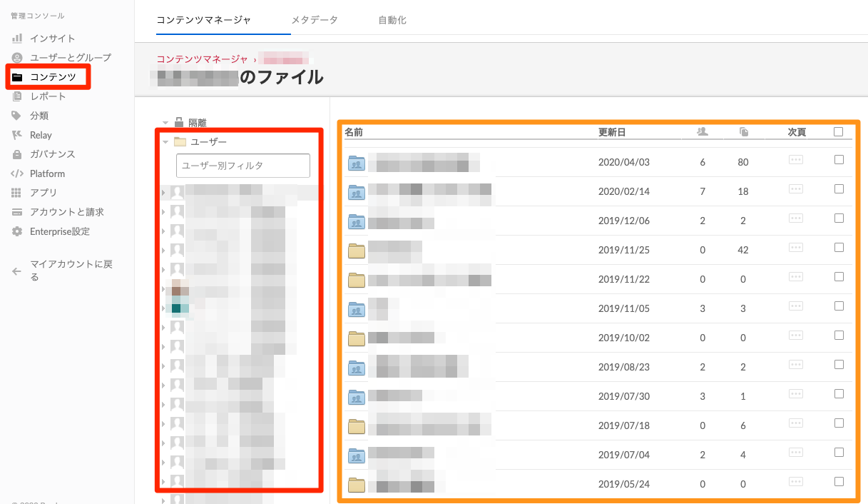Click the Platform code brackets icon
868x504 pixels.
click(x=17, y=173)
